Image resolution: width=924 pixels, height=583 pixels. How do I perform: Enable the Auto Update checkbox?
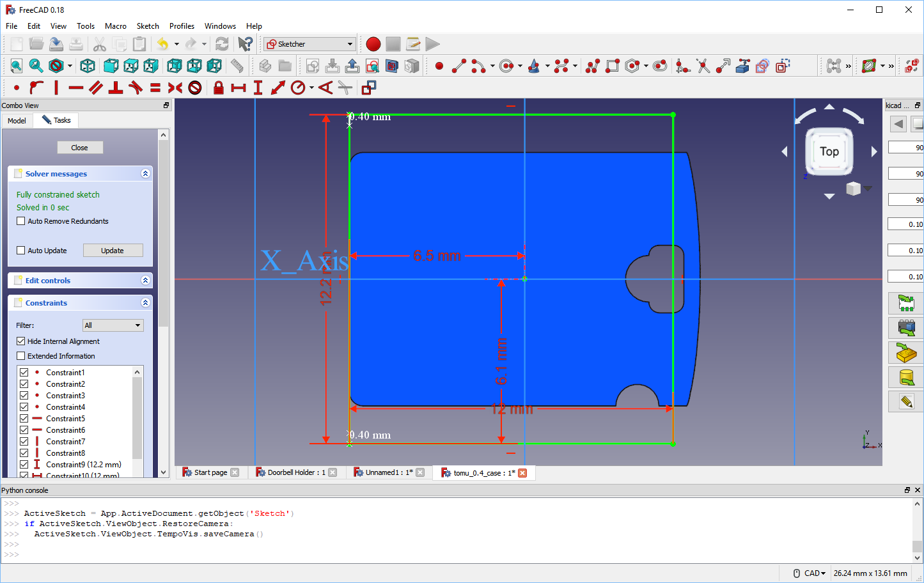tap(21, 250)
